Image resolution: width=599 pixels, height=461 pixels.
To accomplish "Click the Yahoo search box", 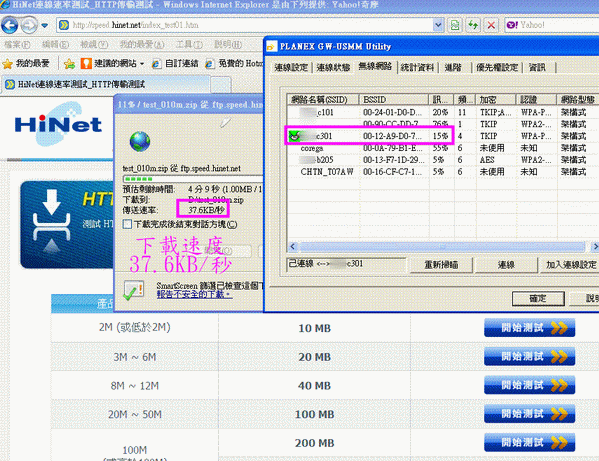I will (551, 25).
